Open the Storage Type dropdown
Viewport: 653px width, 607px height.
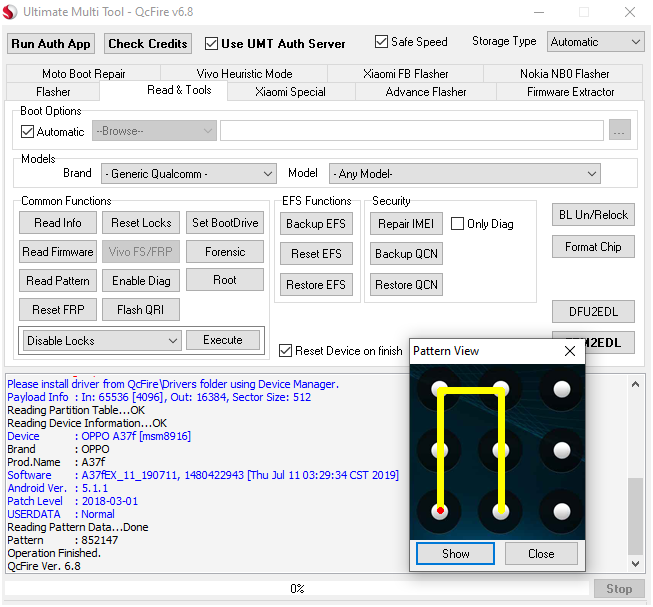[x=596, y=42]
